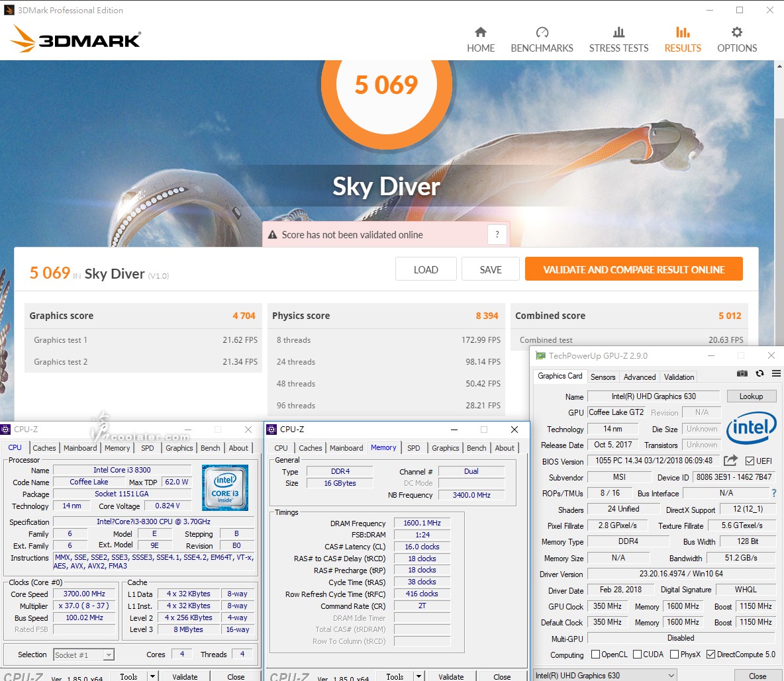The image size is (784, 681).
Task: Click VALIDATE AND COMPARE RESULT ONLINE
Action: [634, 269]
